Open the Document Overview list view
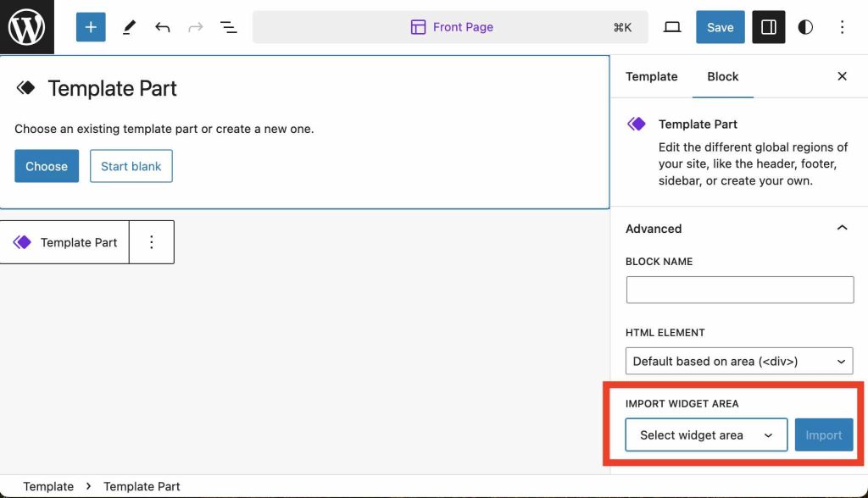The image size is (868, 498). [228, 26]
